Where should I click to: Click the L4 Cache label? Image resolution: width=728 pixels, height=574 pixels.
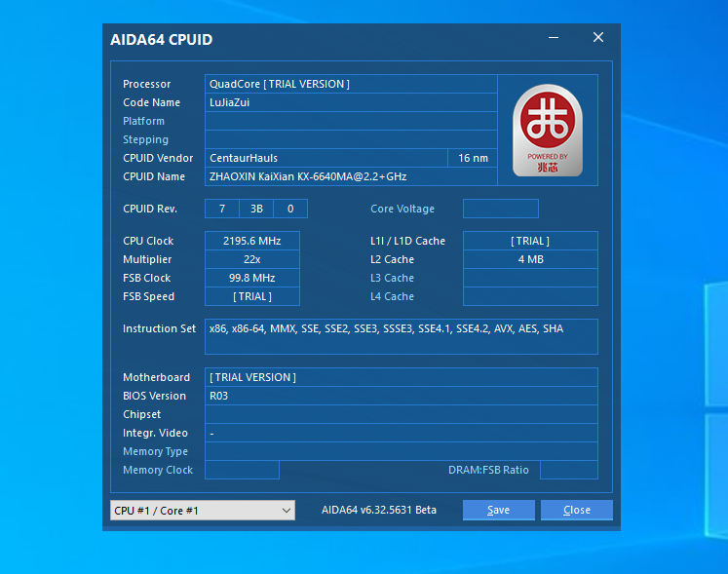tap(392, 296)
